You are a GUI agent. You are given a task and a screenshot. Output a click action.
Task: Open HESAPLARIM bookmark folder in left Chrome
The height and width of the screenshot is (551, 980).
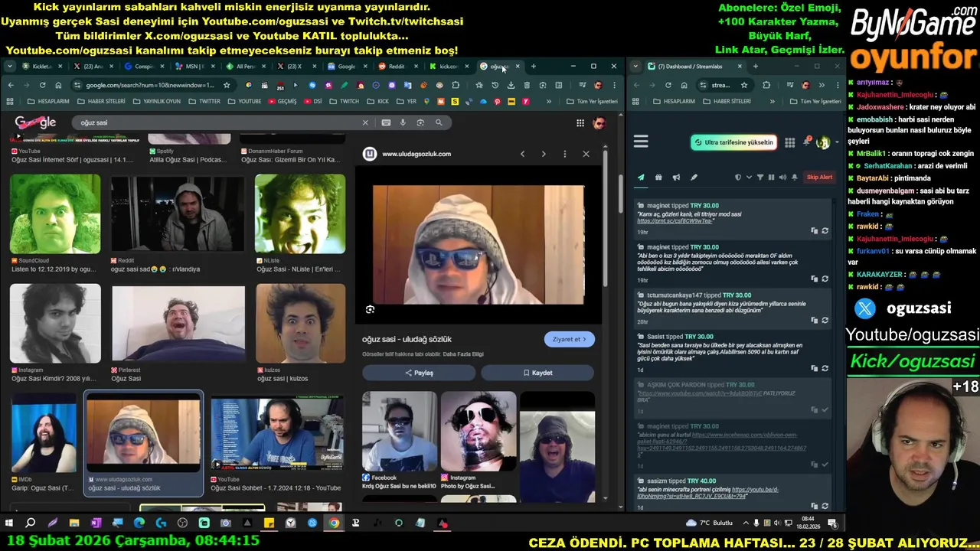tap(47, 102)
